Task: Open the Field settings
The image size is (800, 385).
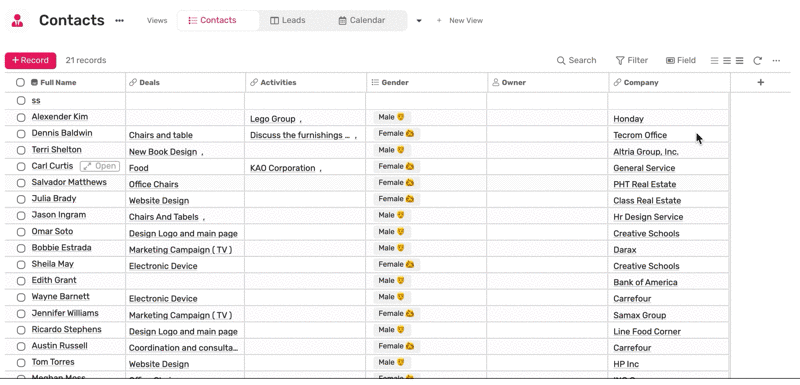Action: click(x=681, y=60)
